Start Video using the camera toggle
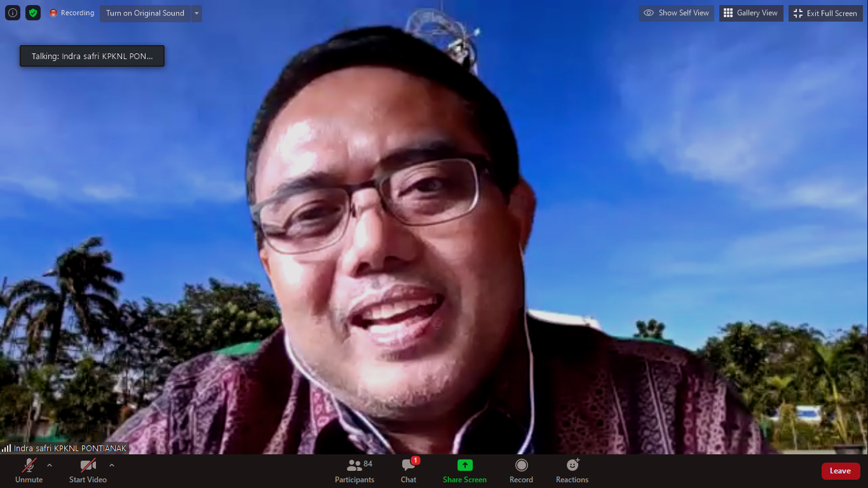868x488 pixels. 88,471
